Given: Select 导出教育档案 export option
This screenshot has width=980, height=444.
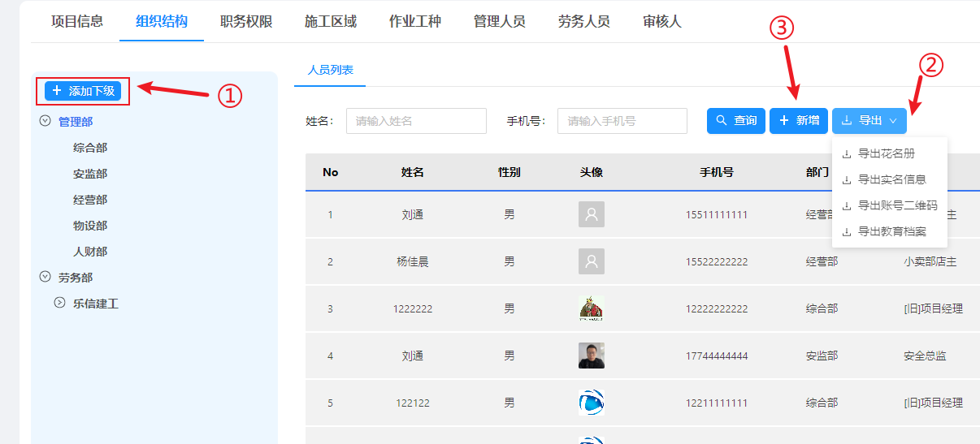Looking at the screenshot, I should [891, 231].
